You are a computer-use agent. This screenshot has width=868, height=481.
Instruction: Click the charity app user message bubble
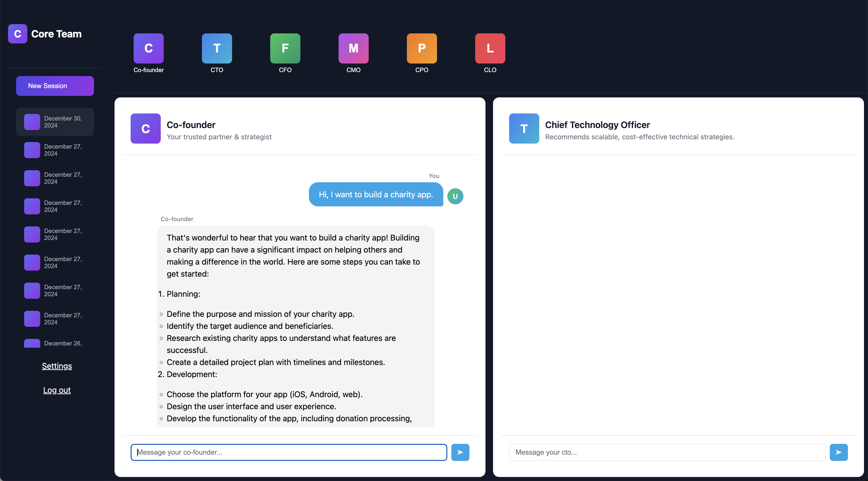click(376, 194)
